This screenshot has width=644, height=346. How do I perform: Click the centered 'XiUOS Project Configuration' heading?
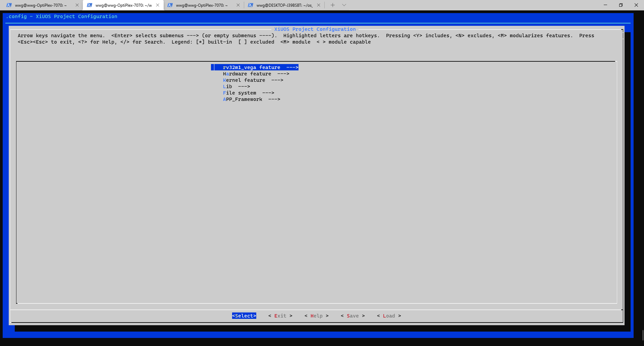coord(315,29)
